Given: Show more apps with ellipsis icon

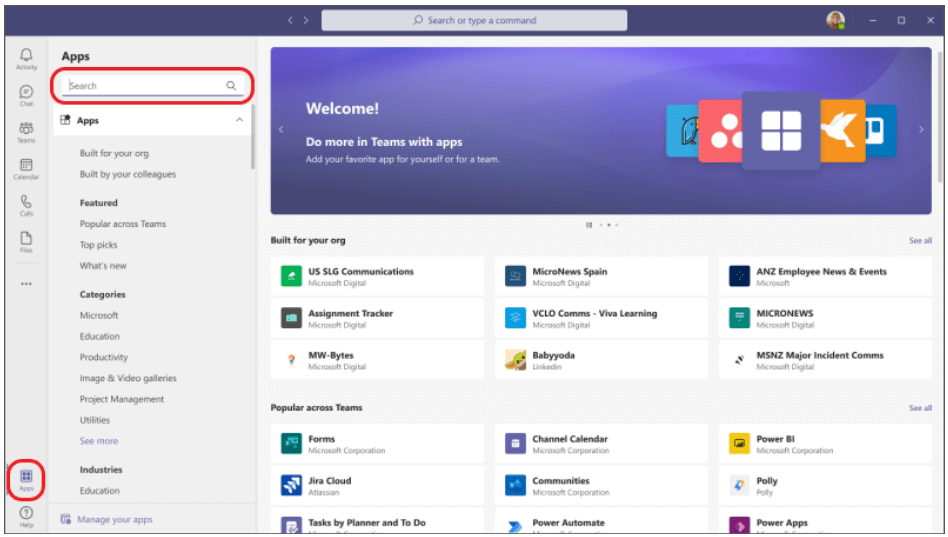Looking at the screenshot, I should (x=26, y=284).
